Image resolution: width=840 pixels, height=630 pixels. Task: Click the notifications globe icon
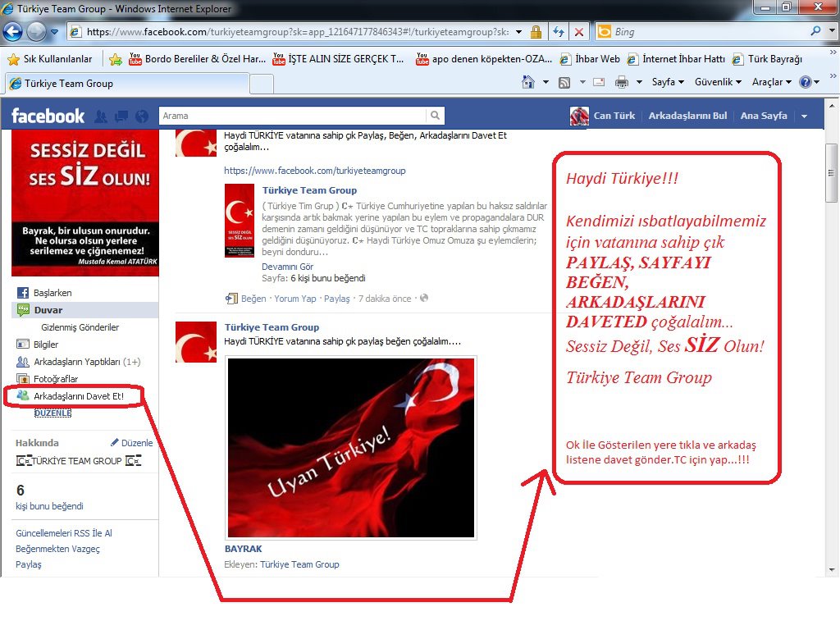coord(142,116)
